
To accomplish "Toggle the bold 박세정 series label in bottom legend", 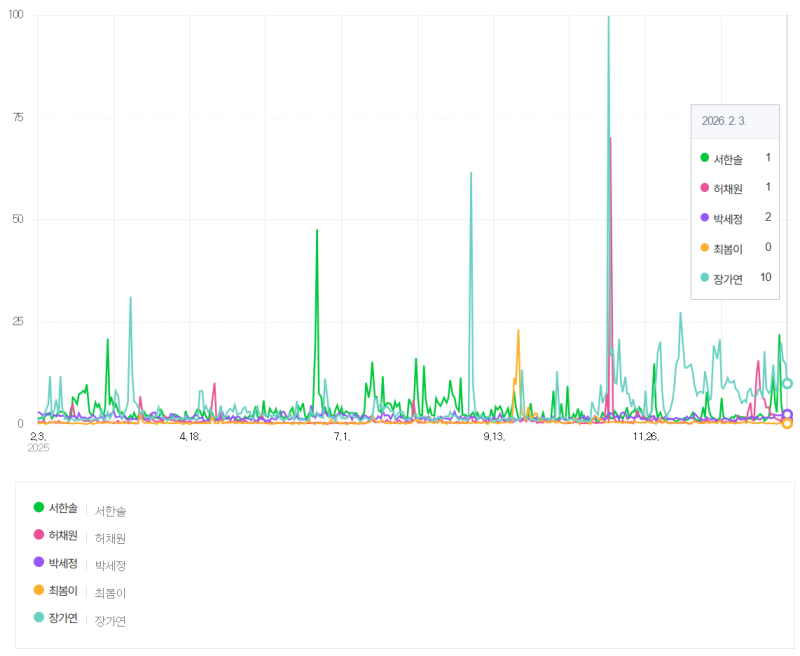I will click(63, 563).
